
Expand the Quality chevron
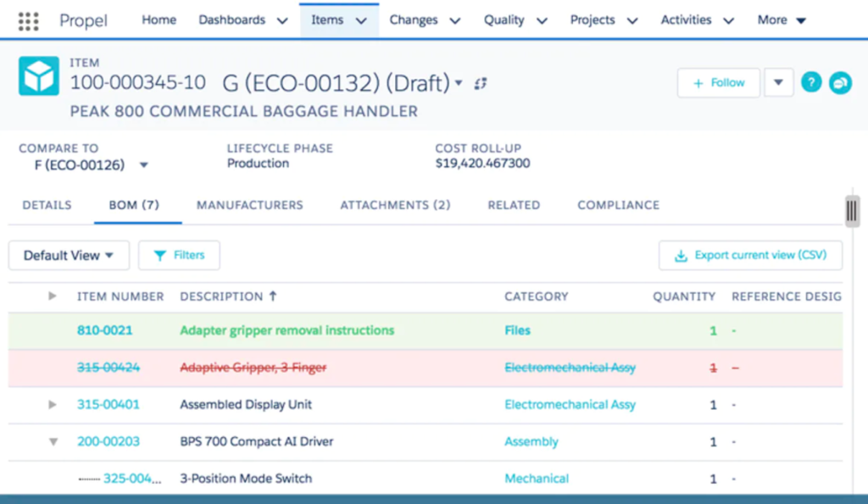pos(542,21)
